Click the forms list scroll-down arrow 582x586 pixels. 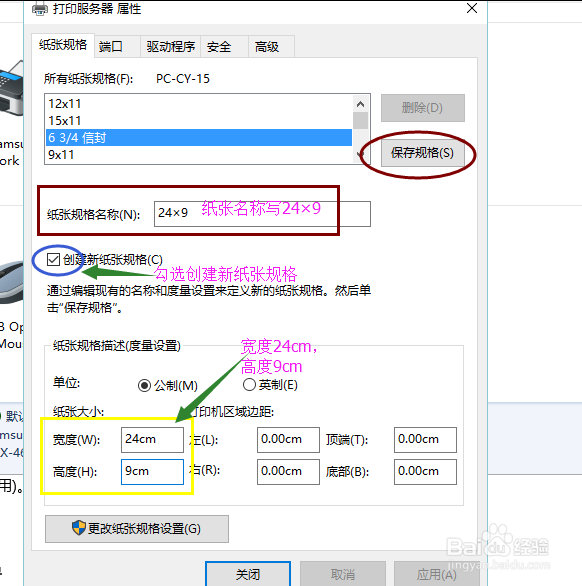point(360,154)
